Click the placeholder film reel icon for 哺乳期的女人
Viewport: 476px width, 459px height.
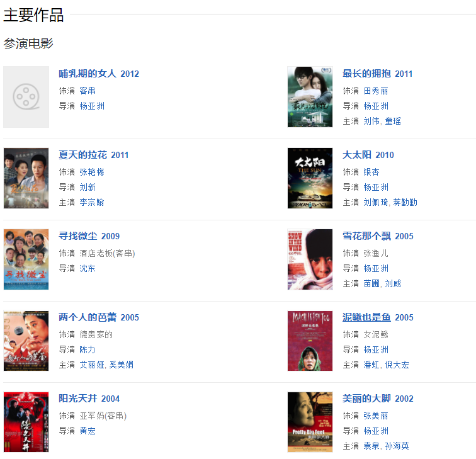tap(26, 97)
